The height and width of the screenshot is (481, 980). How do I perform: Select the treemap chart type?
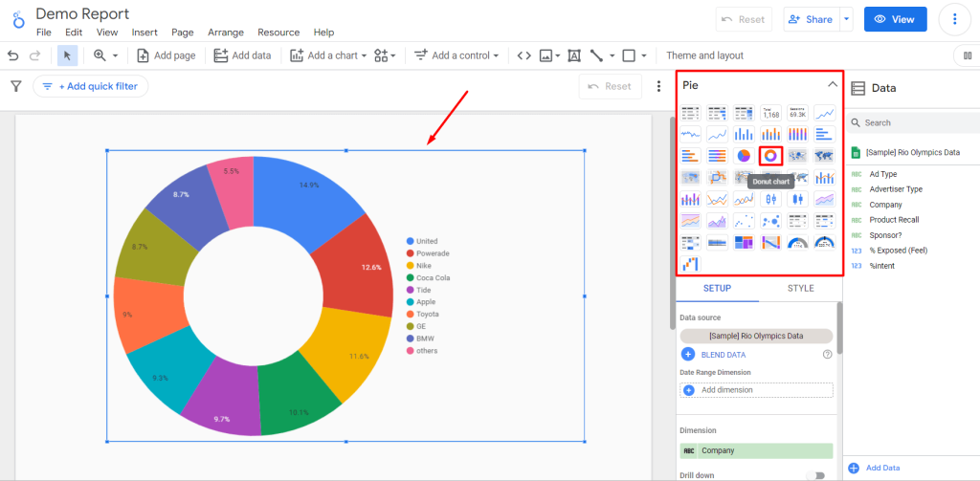pos(744,242)
